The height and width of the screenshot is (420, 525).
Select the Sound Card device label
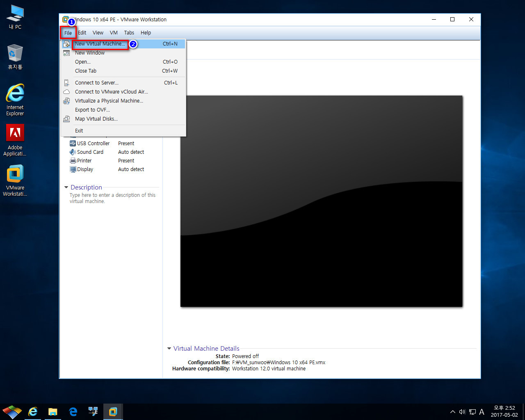click(90, 152)
